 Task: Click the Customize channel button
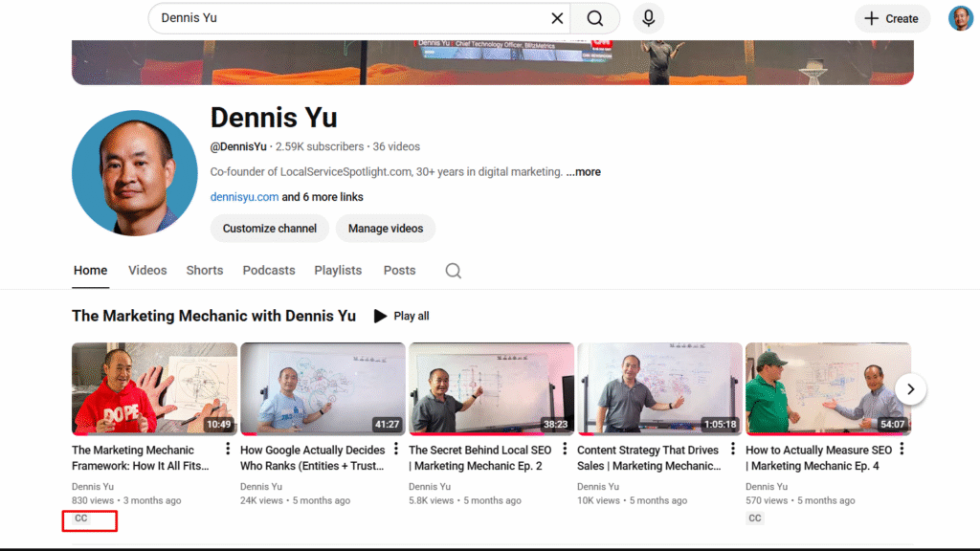(x=270, y=229)
